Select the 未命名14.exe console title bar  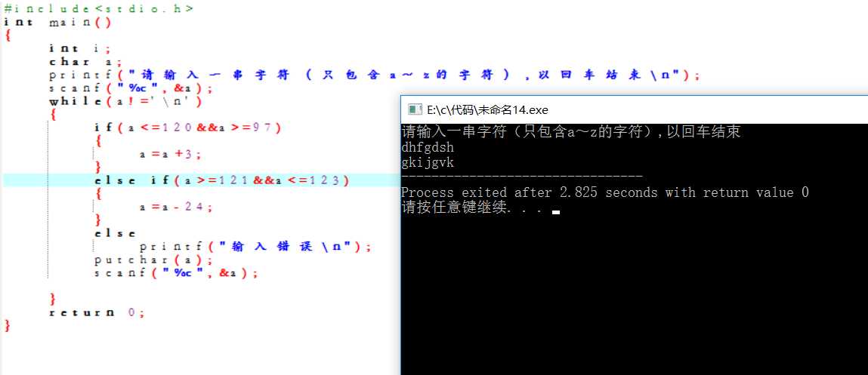click(635, 109)
